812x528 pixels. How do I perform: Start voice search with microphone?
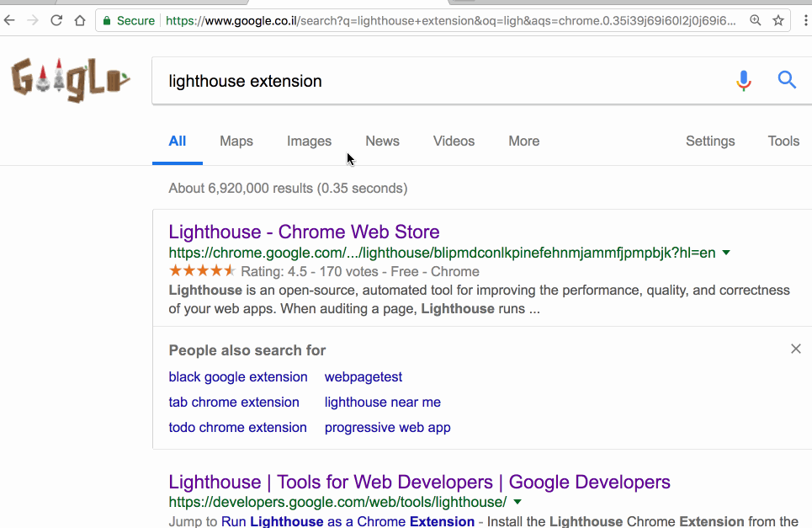pos(744,80)
